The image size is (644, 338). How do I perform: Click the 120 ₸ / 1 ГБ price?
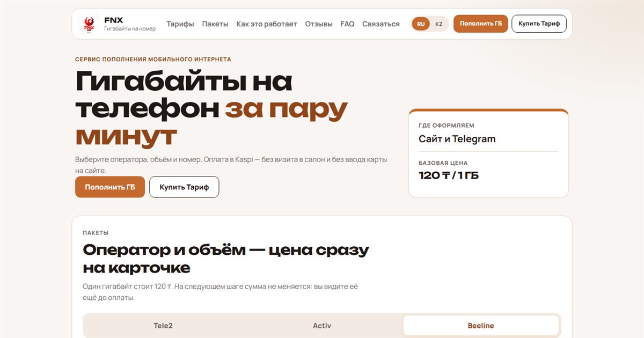click(x=449, y=175)
